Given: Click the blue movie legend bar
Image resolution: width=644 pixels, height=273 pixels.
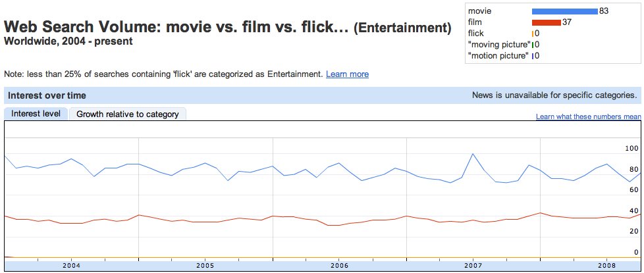Looking at the screenshot, I should pyautogui.click(x=564, y=11).
